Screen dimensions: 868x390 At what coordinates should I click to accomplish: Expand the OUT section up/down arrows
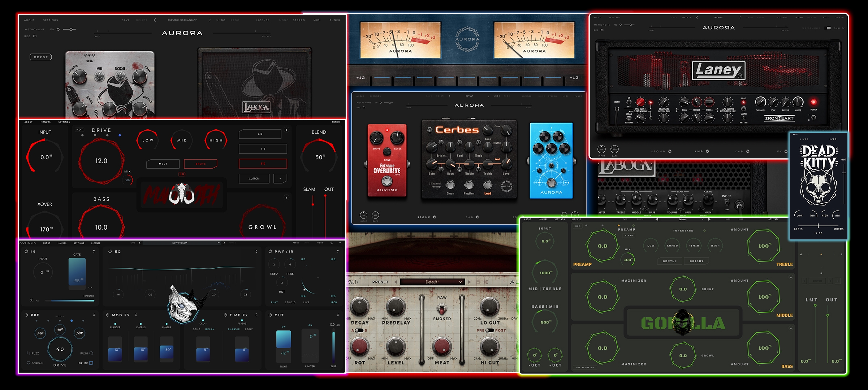338,315
